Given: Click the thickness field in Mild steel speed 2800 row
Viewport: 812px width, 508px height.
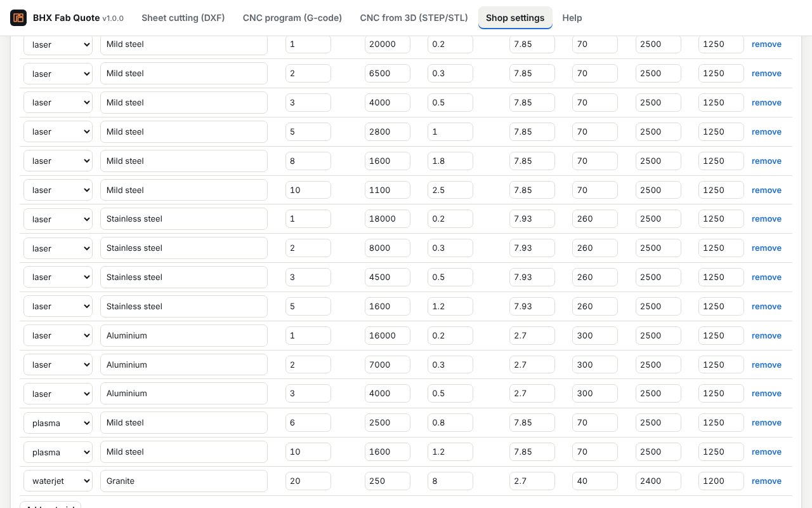Looking at the screenshot, I should (x=308, y=131).
